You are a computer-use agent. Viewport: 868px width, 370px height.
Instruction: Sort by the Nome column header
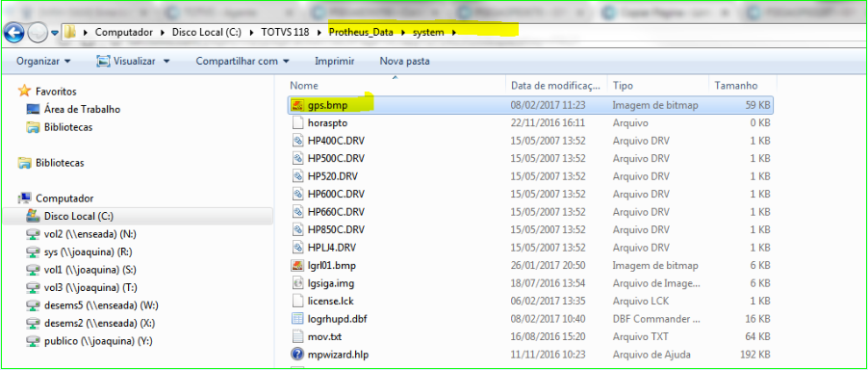click(x=304, y=86)
